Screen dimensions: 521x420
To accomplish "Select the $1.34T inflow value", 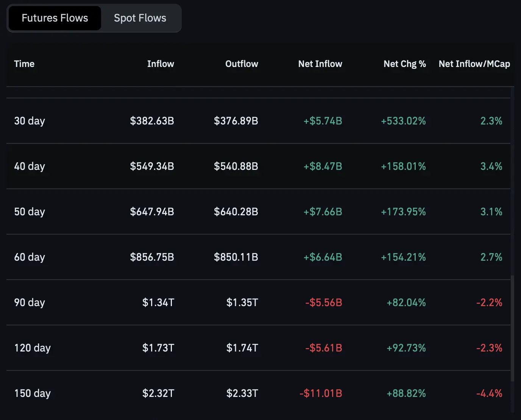I will click(x=158, y=302).
